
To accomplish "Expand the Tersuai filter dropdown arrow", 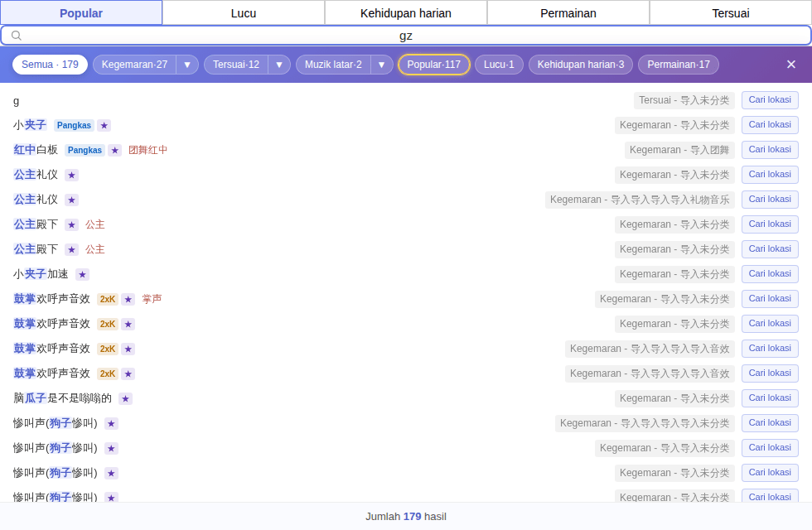I will click(x=279, y=65).
